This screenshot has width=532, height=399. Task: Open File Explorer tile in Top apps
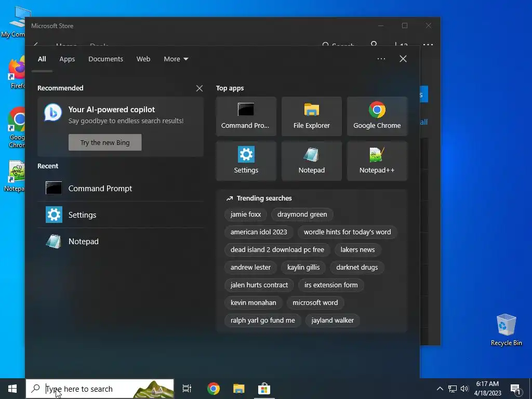click(x=312, y=116)
